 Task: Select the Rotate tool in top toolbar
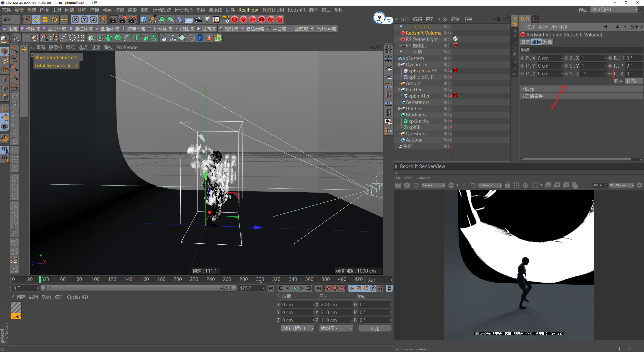(x=54, y=19)
